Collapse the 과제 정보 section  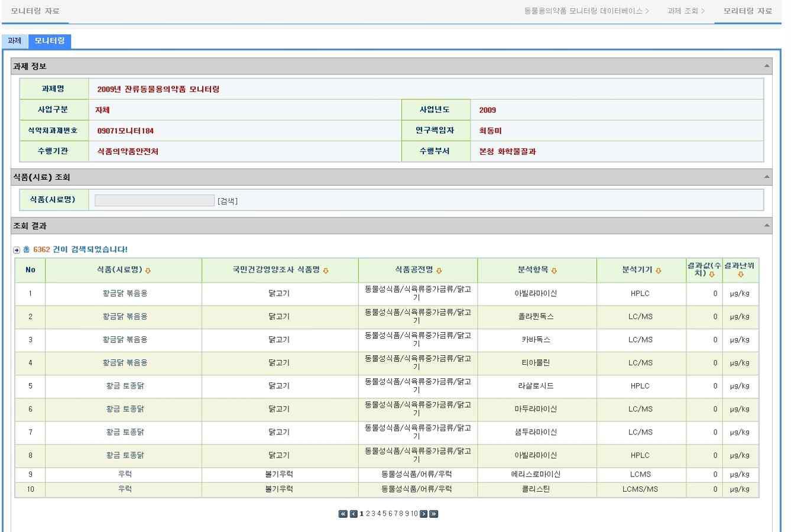[767, 66]
